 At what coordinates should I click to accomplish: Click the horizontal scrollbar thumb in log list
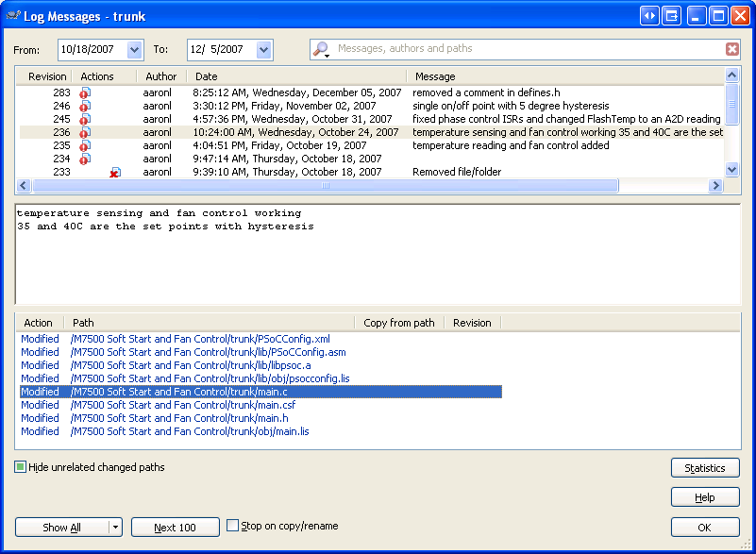click(x=326, y=186)
